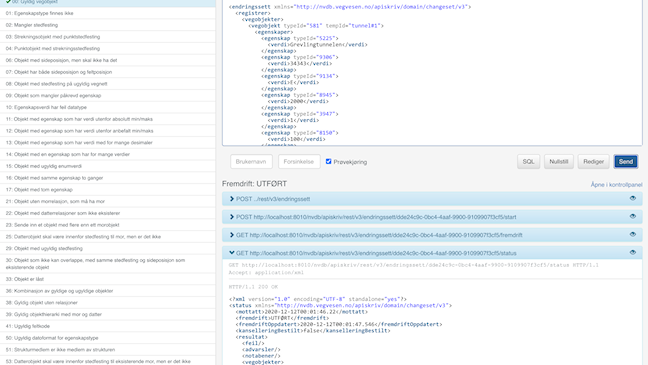
Task: Select 21: Objekt uten morrelasjon, som må ha mor
Action: pyautogui.click(x=107, y=202)
